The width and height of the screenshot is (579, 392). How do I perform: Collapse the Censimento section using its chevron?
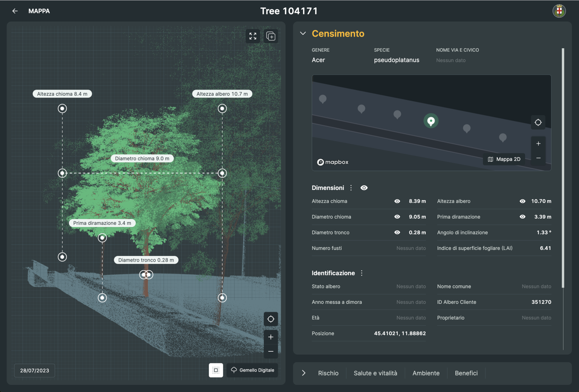tap(303, 33)
